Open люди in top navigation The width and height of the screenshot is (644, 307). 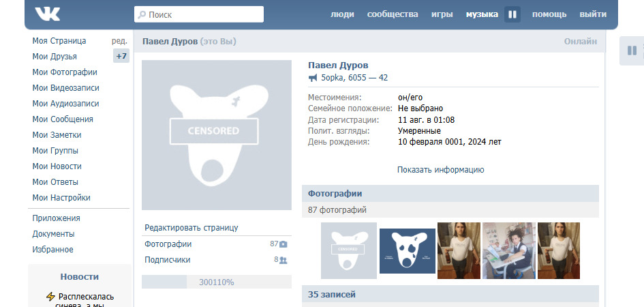(x=342, y=14)
